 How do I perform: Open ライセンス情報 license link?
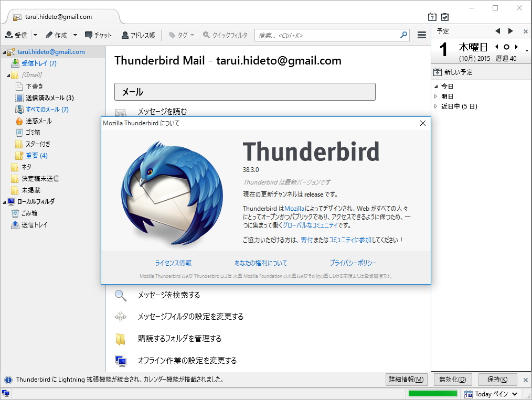pyautogui.click(x=173, y=263)
